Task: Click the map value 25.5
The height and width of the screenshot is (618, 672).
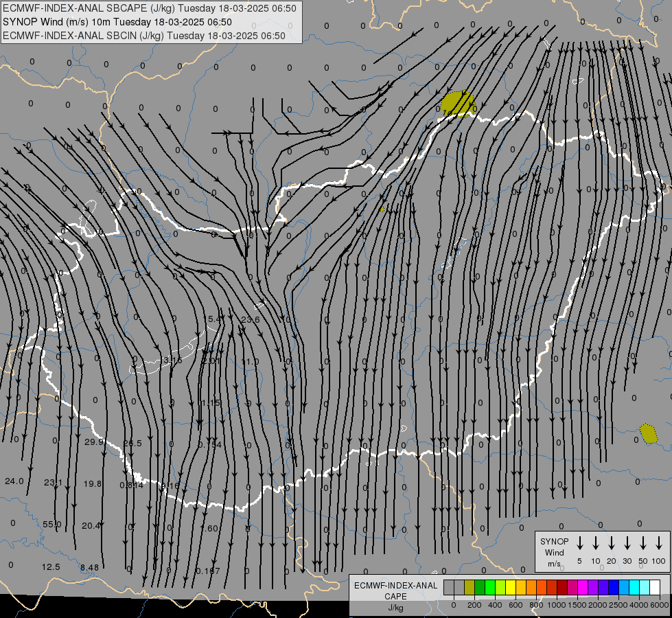Action: point(132,443)
